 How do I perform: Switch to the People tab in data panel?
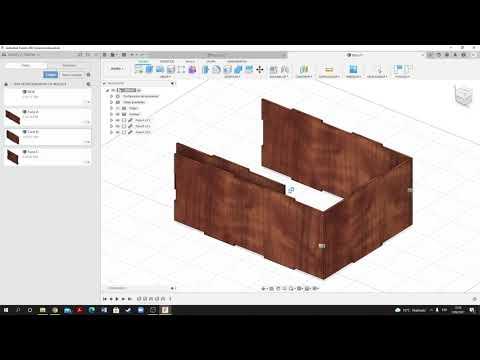pyautogui.click(x=69, y=65)
